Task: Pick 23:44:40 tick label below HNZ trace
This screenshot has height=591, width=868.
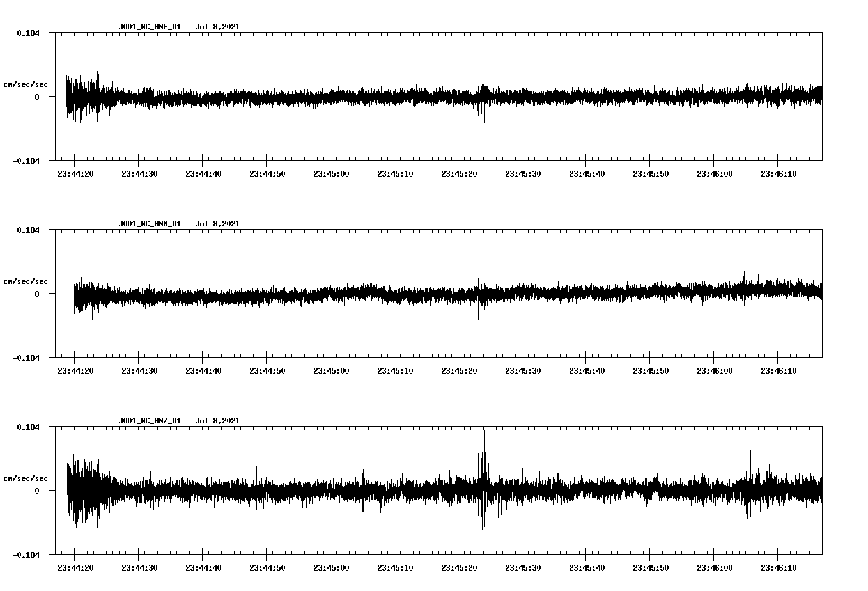Action: click(203, 567)
